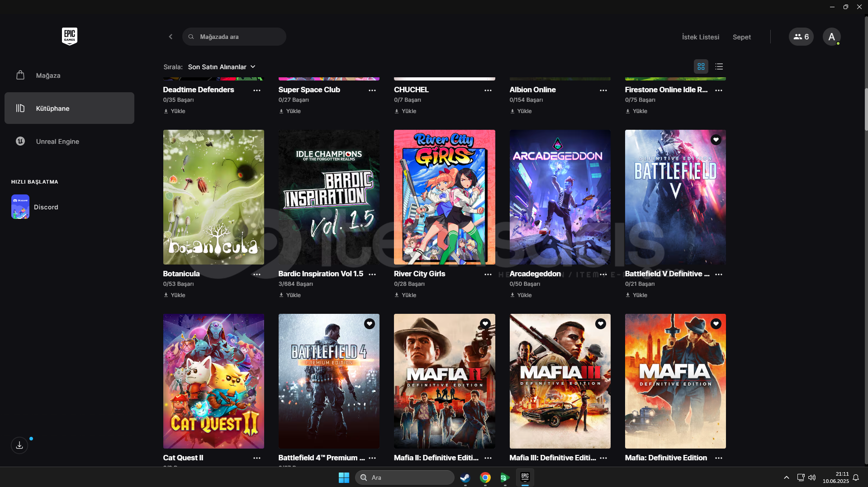Open the network icon in system tray
This screenshot has width=868, height=487.
(801, 478)
